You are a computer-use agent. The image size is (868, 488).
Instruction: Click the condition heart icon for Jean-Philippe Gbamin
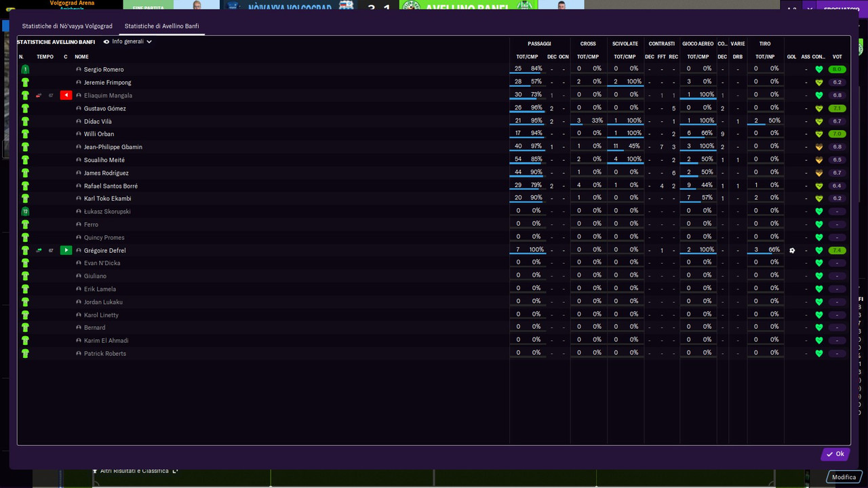click(818, 147)
